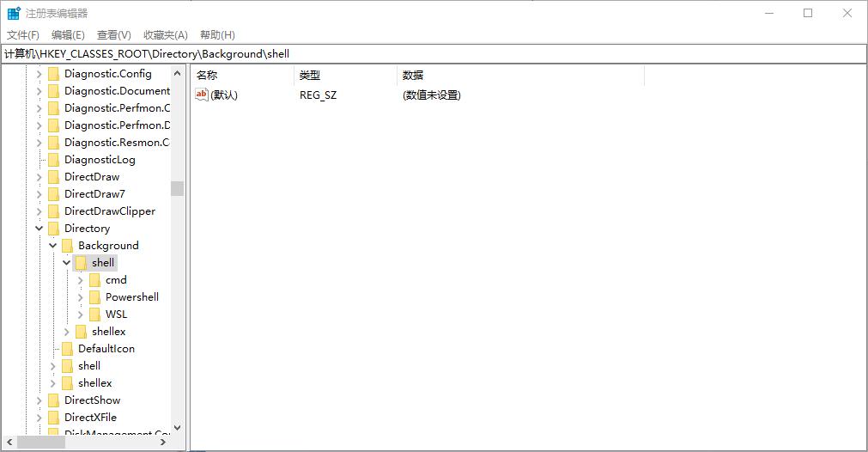The height and width of the screenshot is (452, 868).
Task: Click the folder icon beside Diagnostic.Perfmon.D
Action: click(x=54, y=125)
